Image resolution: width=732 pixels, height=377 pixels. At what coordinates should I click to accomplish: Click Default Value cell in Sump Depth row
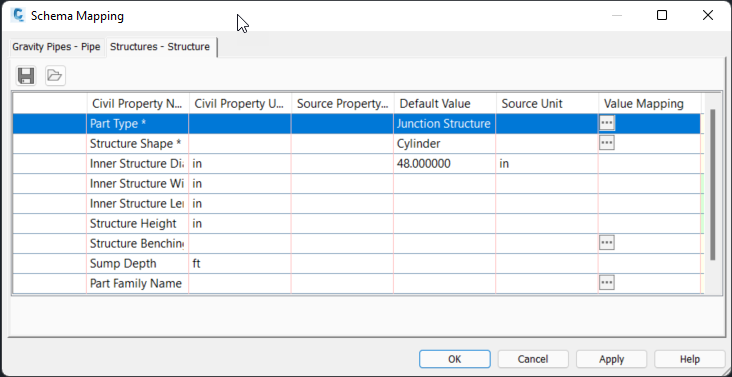(x=444, y=264)
